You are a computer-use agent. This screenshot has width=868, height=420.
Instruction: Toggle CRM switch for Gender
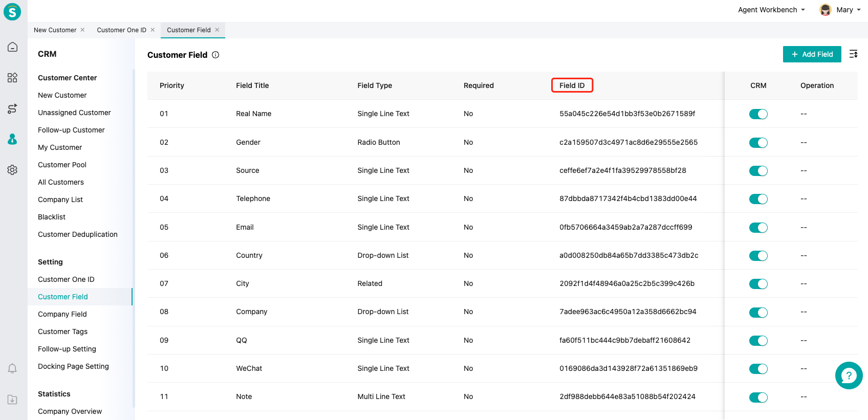(758, 143)
